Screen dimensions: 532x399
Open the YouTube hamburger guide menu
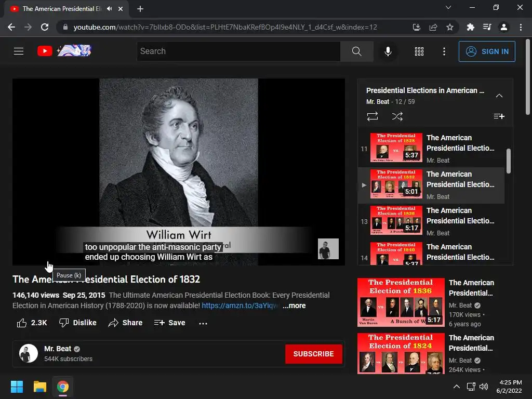pos(19,51)
